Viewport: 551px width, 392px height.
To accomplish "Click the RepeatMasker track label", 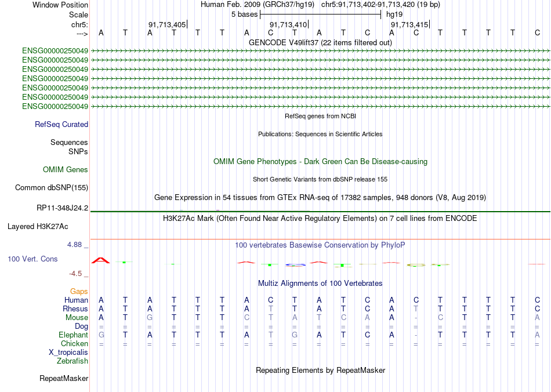I will click(x=64, y=379).
